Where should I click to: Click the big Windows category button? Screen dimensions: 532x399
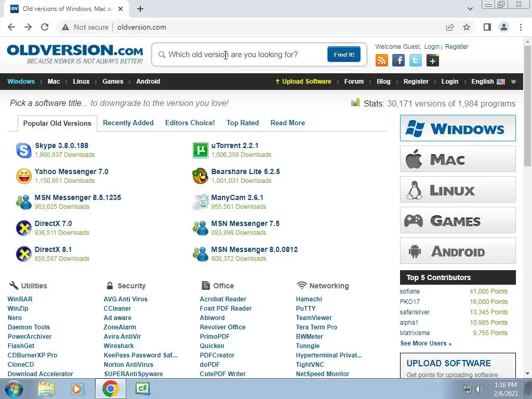click(458, 128)
